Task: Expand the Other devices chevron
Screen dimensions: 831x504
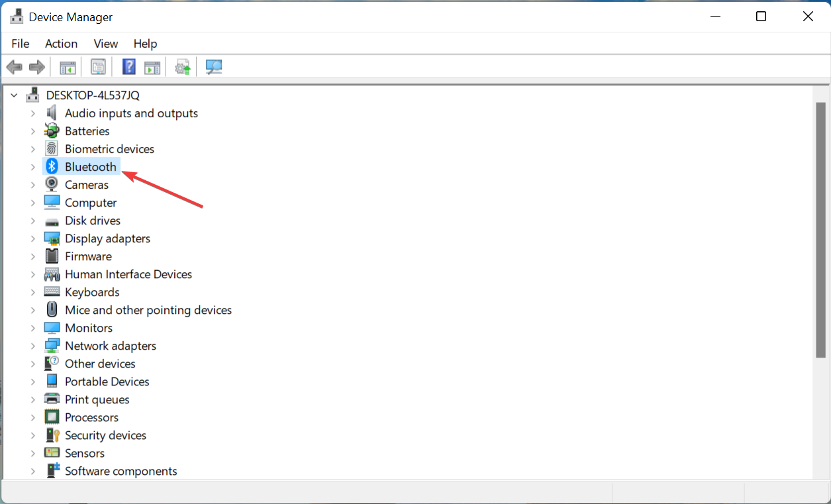Action: pyautogui.click(x=32, y=364)
